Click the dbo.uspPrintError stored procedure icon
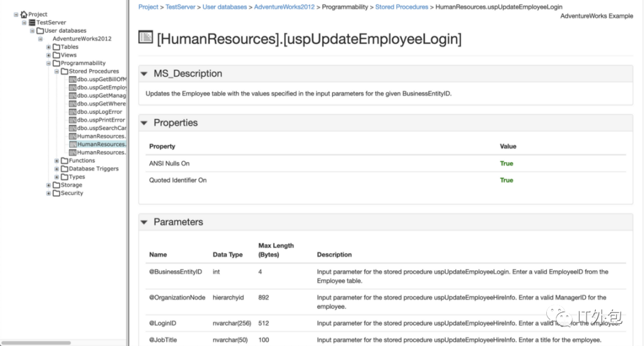The height and width of the screenshot is (346, 644). (72, 120)
